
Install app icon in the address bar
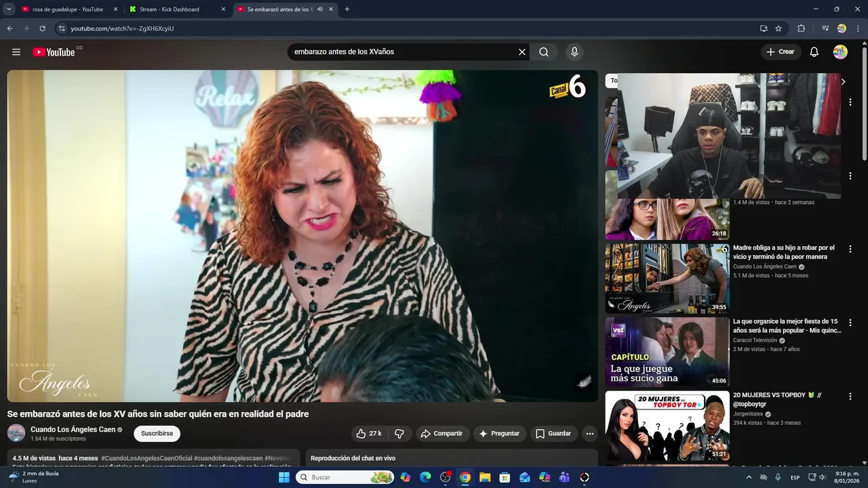click(764, 28)
